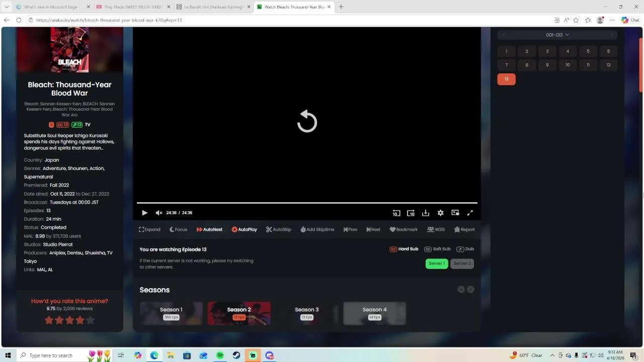This screenshot has height=362, width=644.
Task: Rate the anime with the first star
Action: [x=49, y=320]
